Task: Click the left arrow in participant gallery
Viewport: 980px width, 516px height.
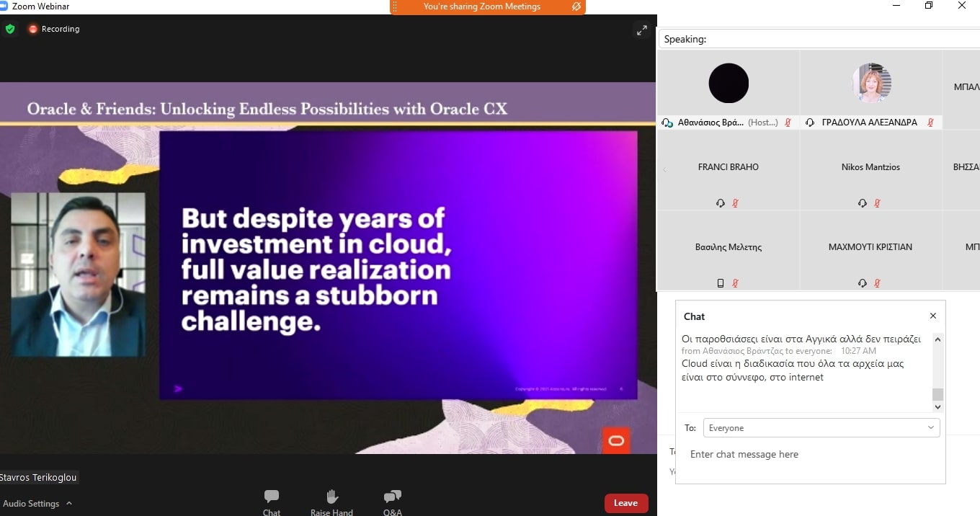Action: pyautogui.click(x=664, y=170)
